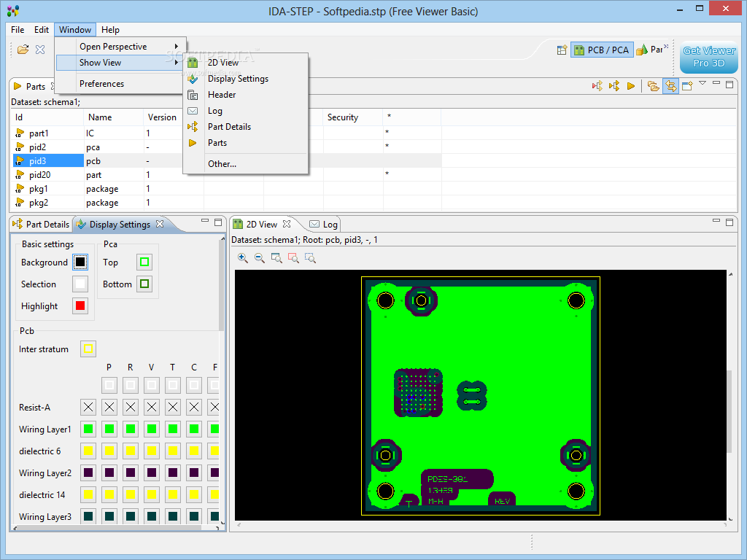
Task: Select the pid20 row in Parts table
Action: (x=227, y=174)
